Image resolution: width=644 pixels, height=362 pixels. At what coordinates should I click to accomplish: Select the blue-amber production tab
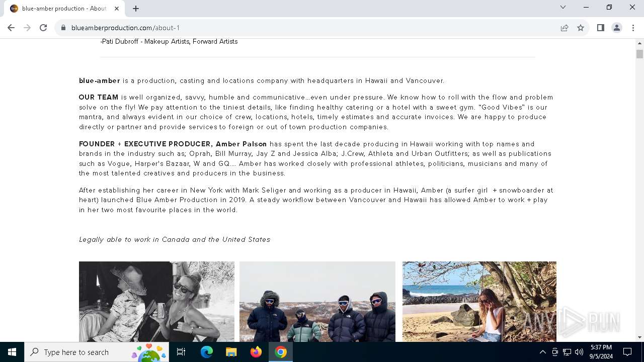(x=64, y=9)
